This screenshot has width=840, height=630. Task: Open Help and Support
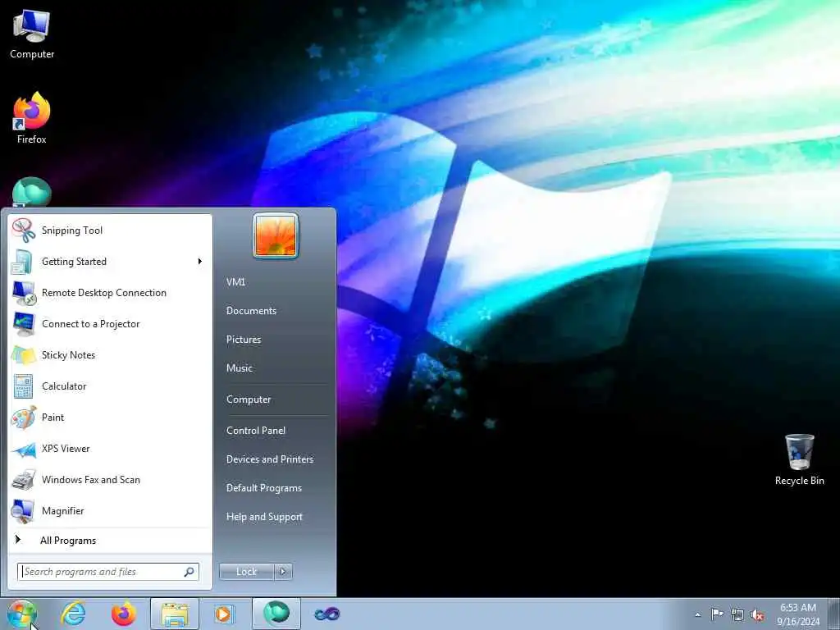pos(265,517)
